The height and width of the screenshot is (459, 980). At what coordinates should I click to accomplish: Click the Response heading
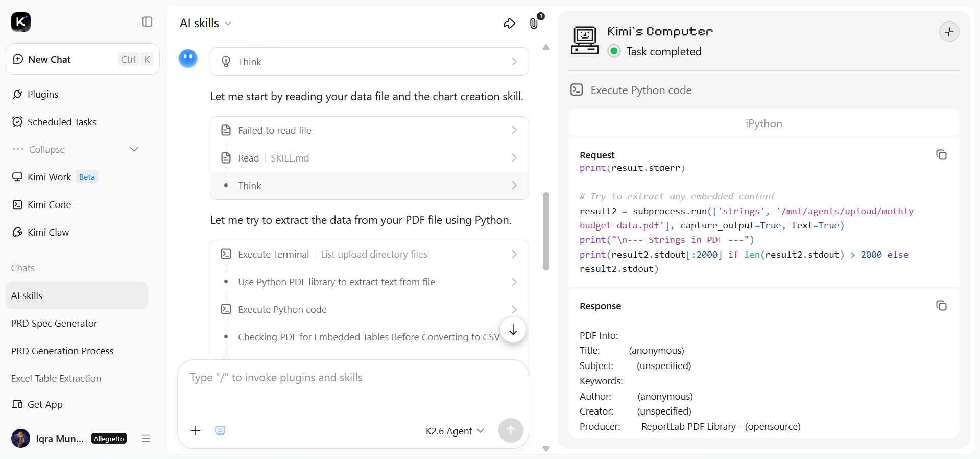(x=601, y=306)
